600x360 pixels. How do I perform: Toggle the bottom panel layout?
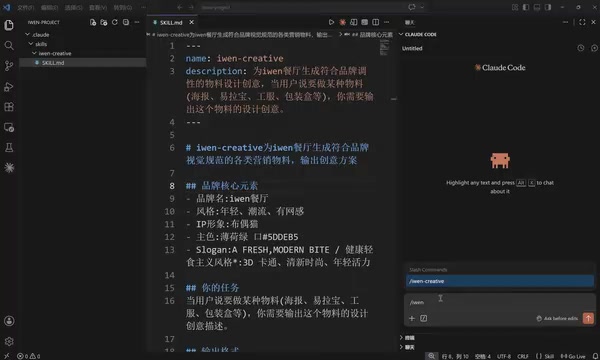coord(537,7)
